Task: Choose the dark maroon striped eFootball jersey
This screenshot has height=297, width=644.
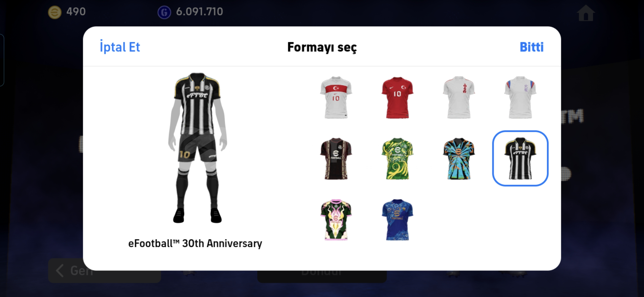Action: point(336,159)
